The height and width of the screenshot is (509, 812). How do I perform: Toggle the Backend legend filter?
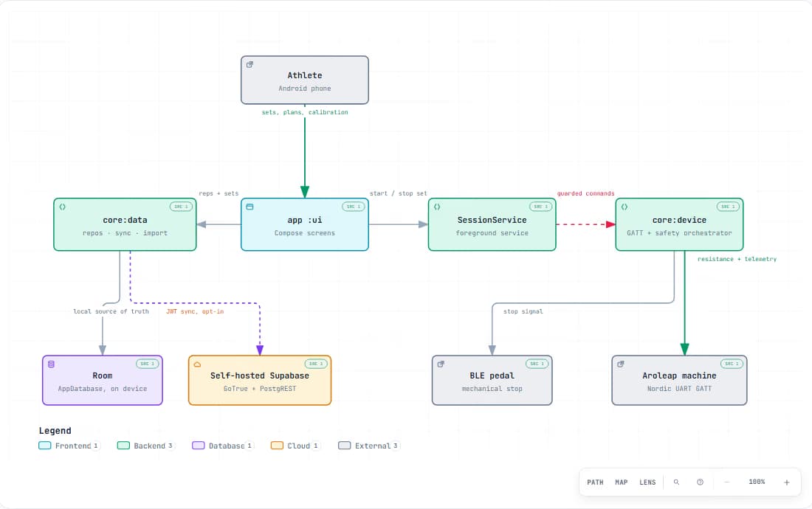click(x=145, y=446)
